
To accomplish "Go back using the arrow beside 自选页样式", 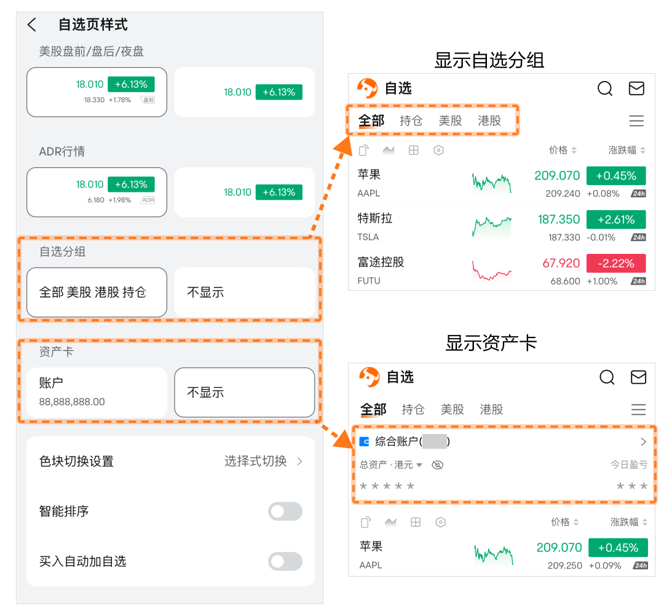I will click(32, 25).
